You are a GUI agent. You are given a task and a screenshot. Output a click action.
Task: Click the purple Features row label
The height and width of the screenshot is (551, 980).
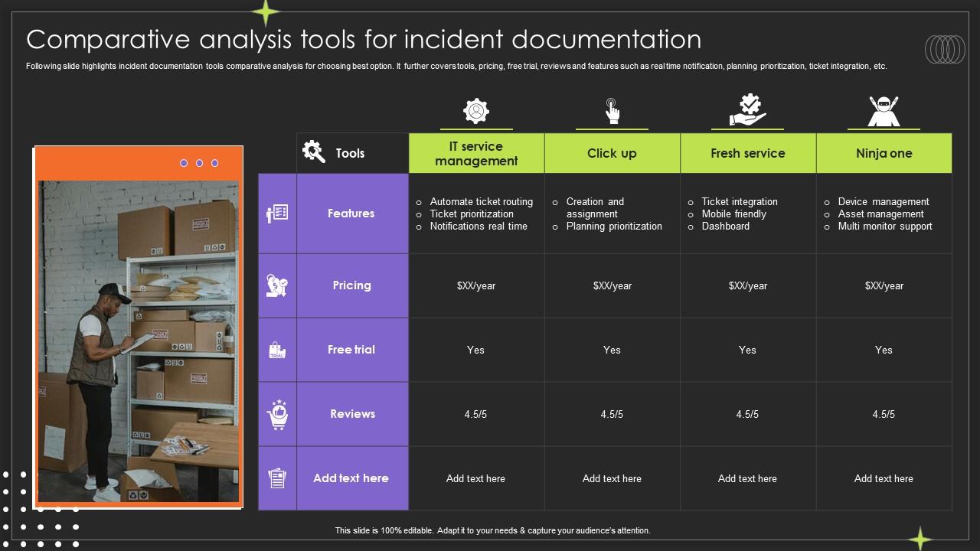point(351,214)
